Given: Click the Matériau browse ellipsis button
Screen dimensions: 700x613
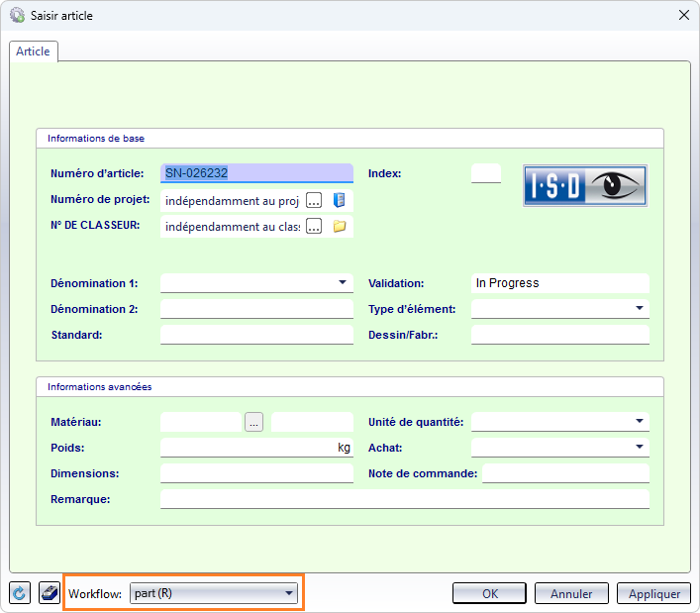Looking at the screenshot, I should click(x=254, y=422).
